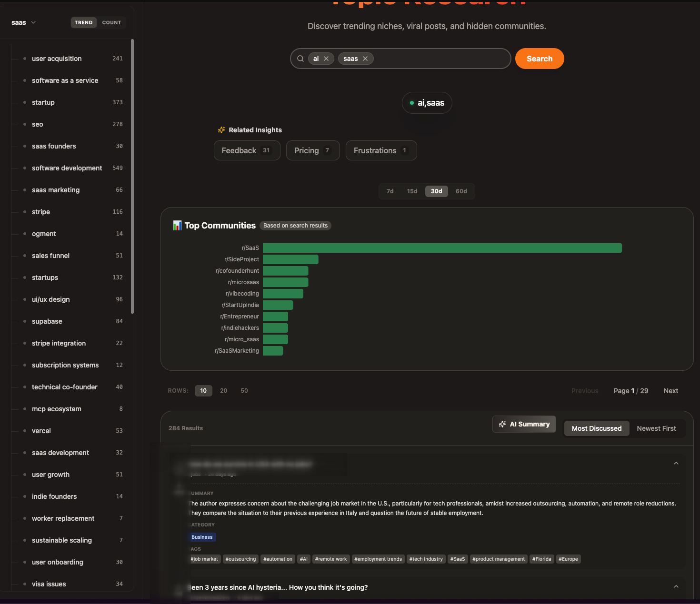Viewport: 700px width, 604px height.
Task: Click the magnifier icon in search bar
Action: [x=300, y=59]
